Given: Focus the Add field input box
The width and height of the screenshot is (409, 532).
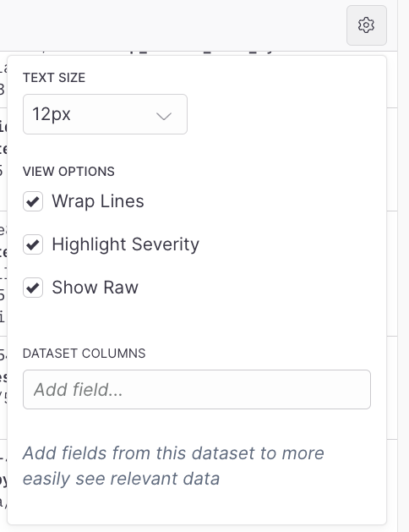Looking at the screenshot, I should (x=197, y=390).
